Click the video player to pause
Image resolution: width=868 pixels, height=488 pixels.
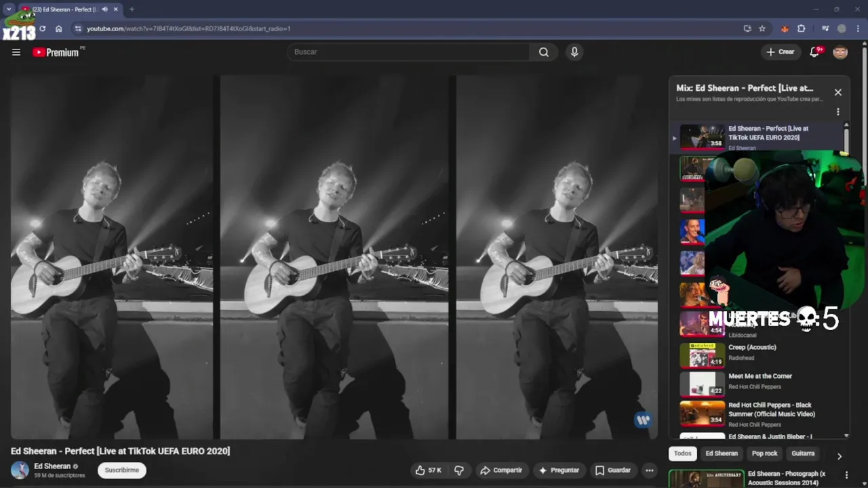coord(334,258)
